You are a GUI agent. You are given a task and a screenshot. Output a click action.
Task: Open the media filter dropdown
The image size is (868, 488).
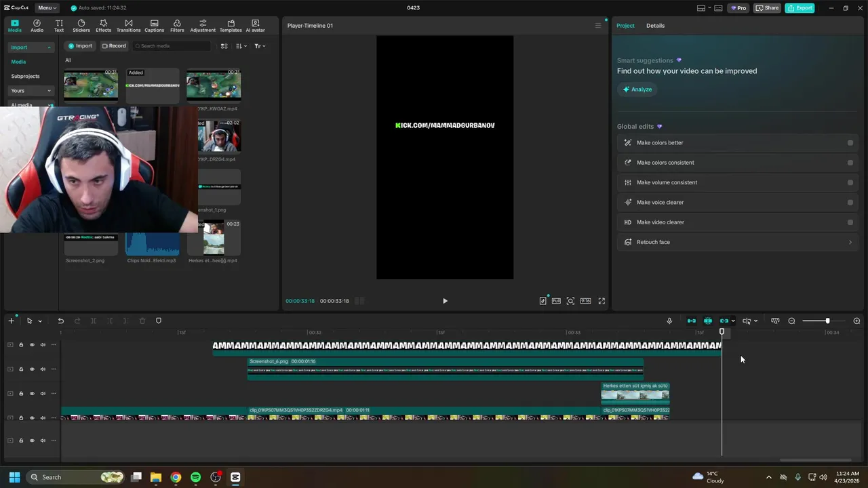(x=260, y=46)
